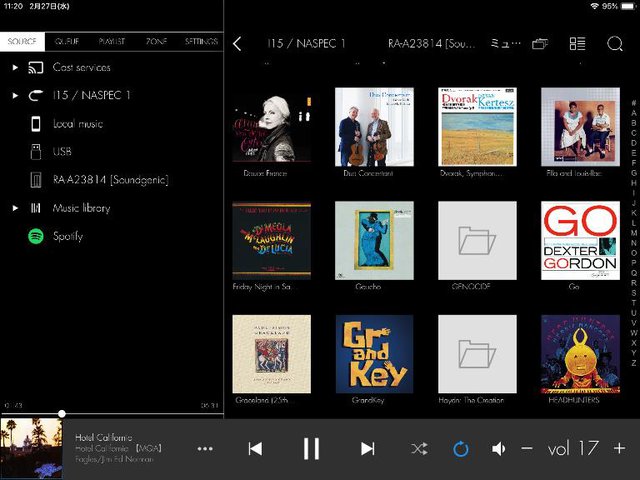Open the GrandKey album cover
This screenshot has height=480, width=640.
[x=374, y=354]
